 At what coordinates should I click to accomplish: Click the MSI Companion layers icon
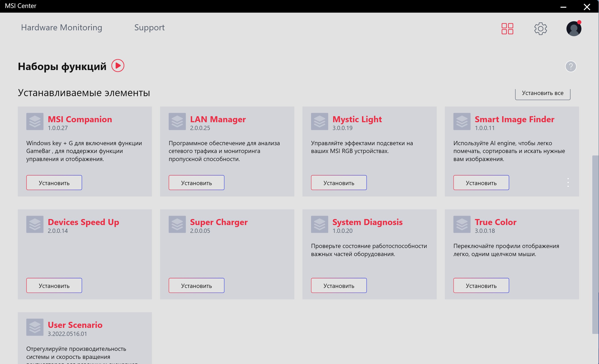(x=35, y=121)
